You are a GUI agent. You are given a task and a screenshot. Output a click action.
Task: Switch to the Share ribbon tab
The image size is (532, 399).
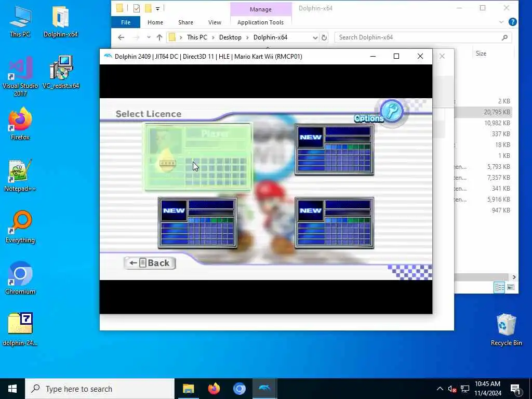(x=185, y=22)
